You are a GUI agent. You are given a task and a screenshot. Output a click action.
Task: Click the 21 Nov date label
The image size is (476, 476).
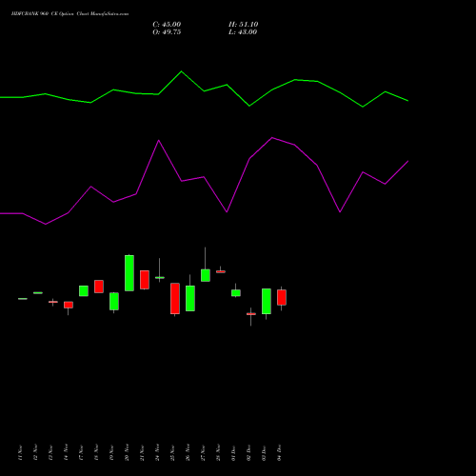click(142, 452)
